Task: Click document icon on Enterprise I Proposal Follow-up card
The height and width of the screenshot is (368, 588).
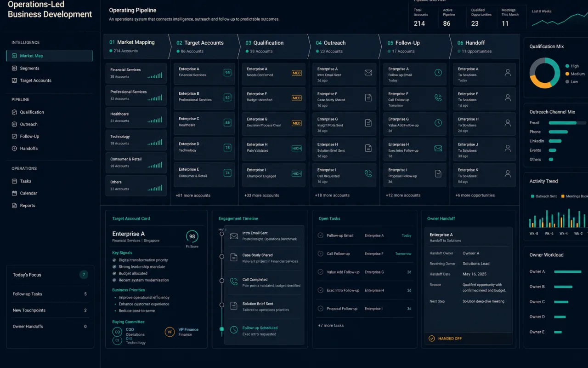Action: pyautogui.click(x=438, y=173)
